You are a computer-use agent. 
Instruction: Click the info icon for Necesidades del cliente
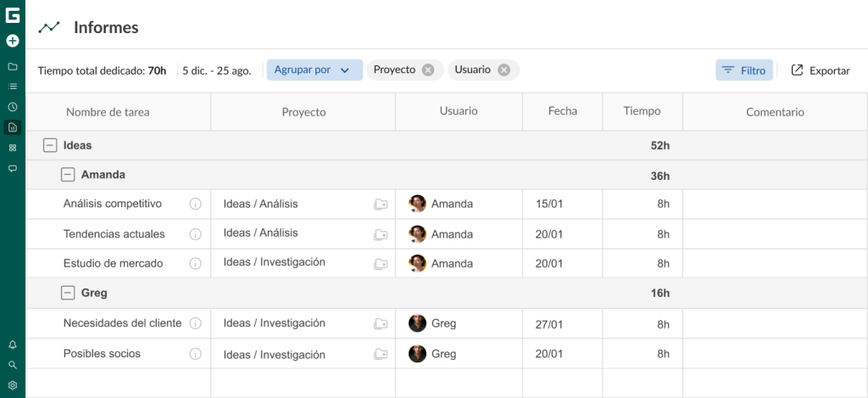(196, 323)
